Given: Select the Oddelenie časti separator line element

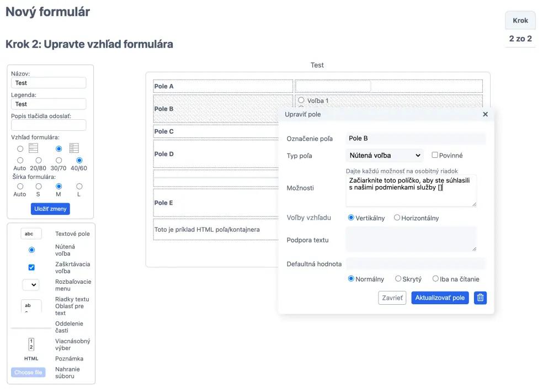Looking at the screenshot, I should [31, 328].
